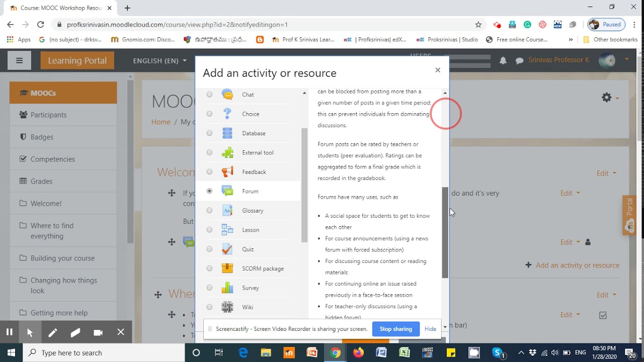Open the messages speech bubble icon
The width and height of the screenshot is (644, 362).
click(520, 61)
